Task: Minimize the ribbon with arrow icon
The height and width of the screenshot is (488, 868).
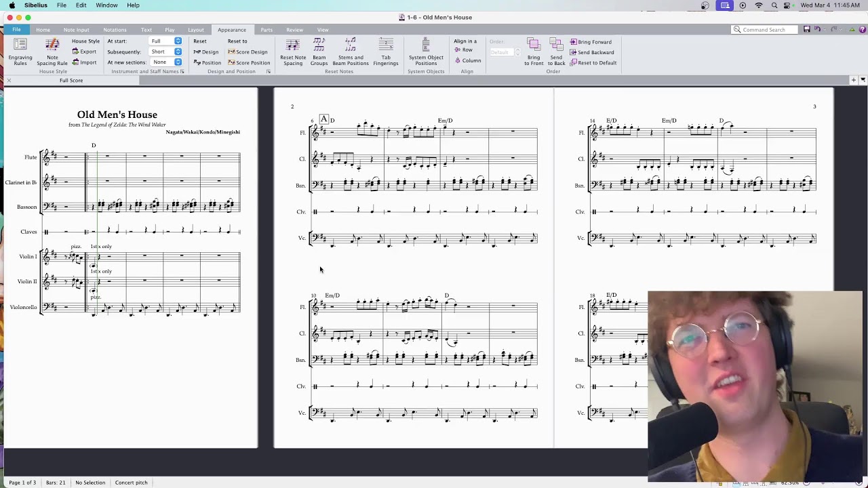Action: 852,29
